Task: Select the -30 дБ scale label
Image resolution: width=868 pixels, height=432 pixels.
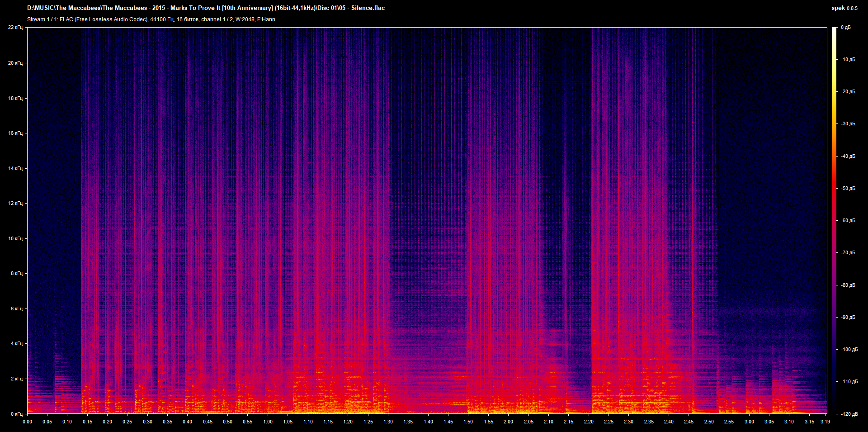Action: click(847, 124)
